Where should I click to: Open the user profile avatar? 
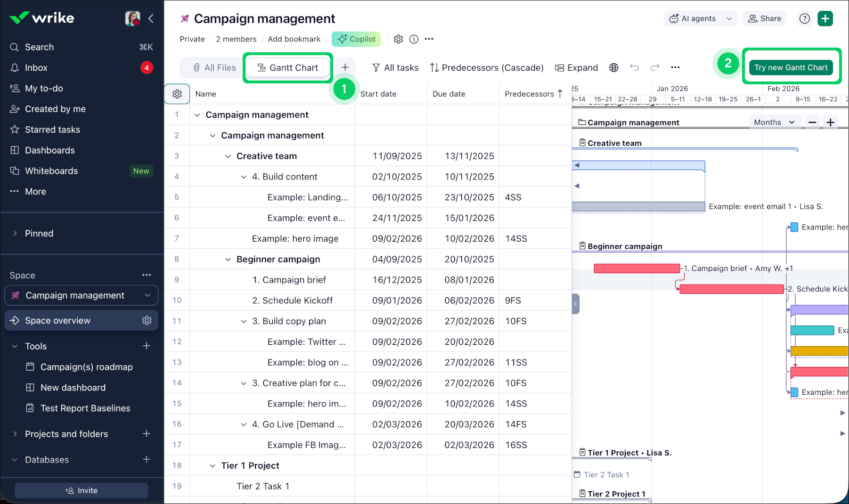[132, 18]
